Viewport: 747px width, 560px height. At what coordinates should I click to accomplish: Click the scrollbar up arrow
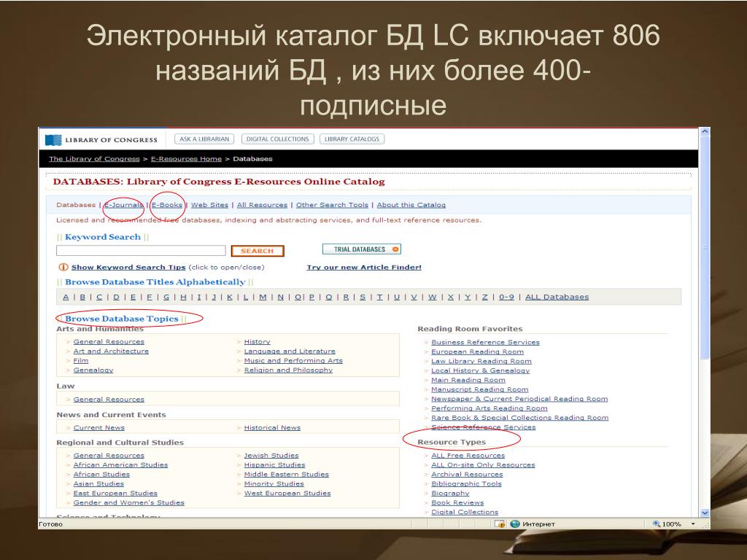pyautogui.click(x=705, y=131)
